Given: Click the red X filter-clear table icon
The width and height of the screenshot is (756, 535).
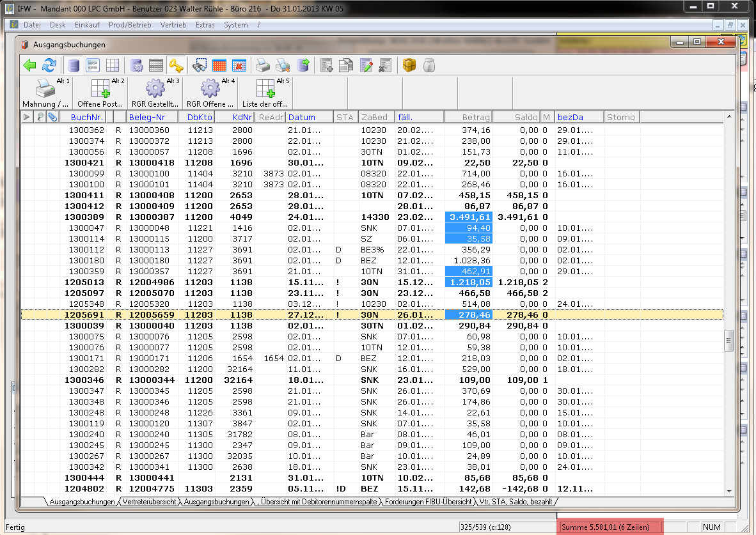Looking at the screenshot, I should tap(239, 65).
